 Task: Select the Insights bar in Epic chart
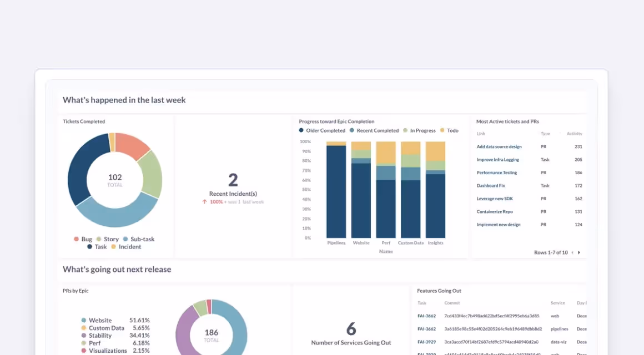coord(435,190)
